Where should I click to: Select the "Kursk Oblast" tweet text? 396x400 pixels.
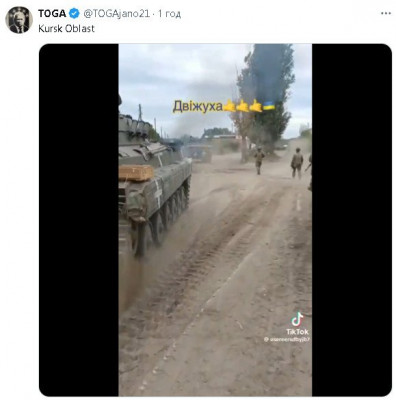66,29
